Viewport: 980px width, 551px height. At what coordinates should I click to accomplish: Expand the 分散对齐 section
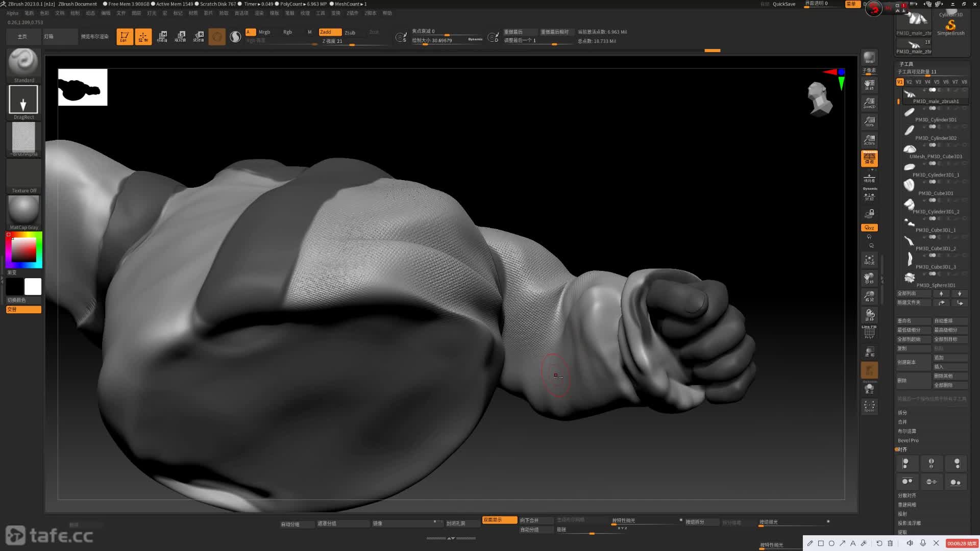(x=907, y=495)
